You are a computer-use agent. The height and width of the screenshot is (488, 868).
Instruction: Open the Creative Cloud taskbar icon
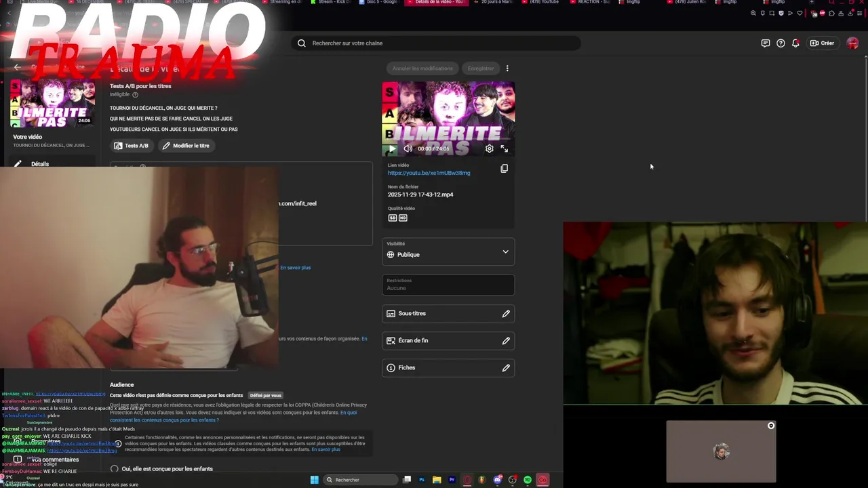point(542,480)
